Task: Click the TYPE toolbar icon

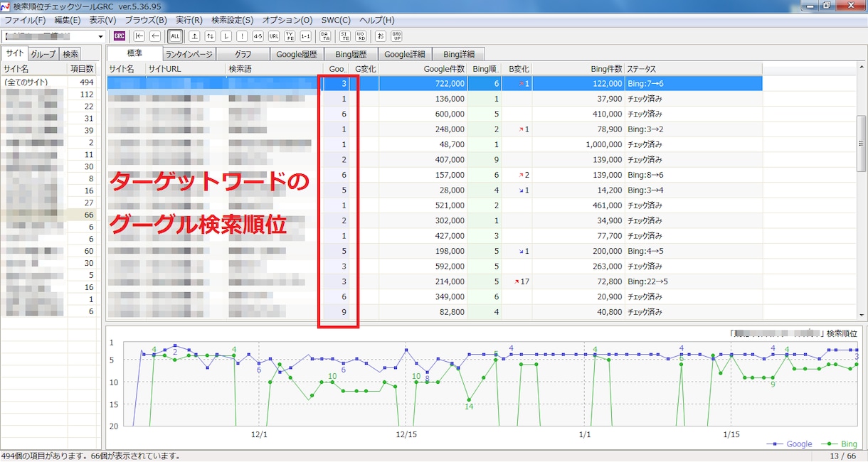Action: tap(290, 36)
